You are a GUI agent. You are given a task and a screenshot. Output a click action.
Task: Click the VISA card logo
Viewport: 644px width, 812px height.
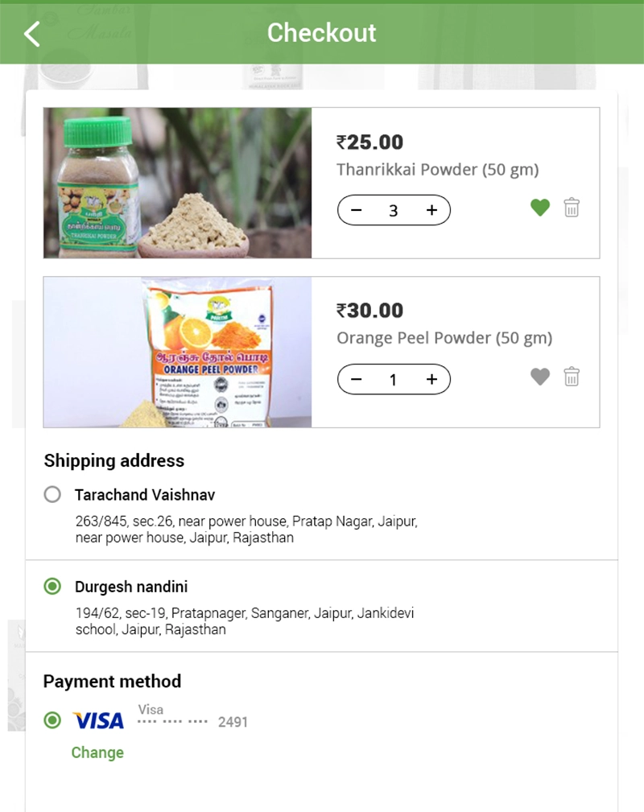pos(98,720)
